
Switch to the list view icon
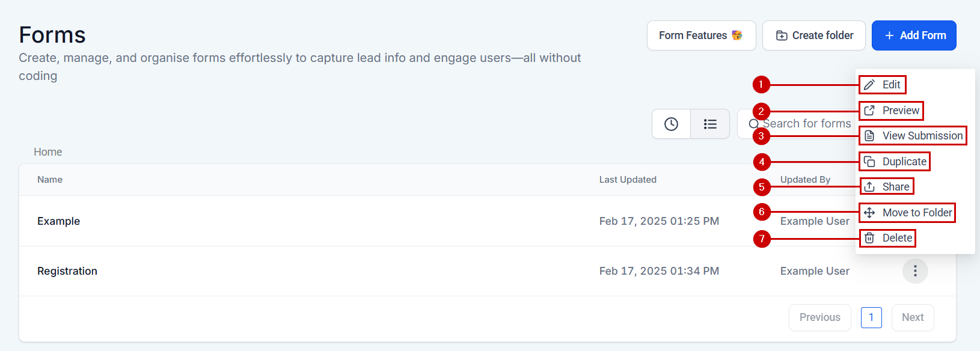tap(710, 124)
